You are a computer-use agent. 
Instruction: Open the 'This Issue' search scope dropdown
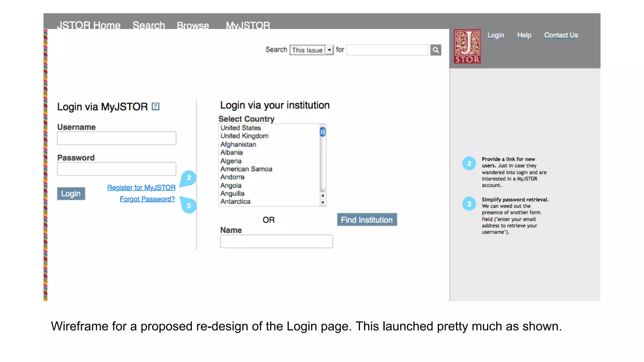click(311, 50)
